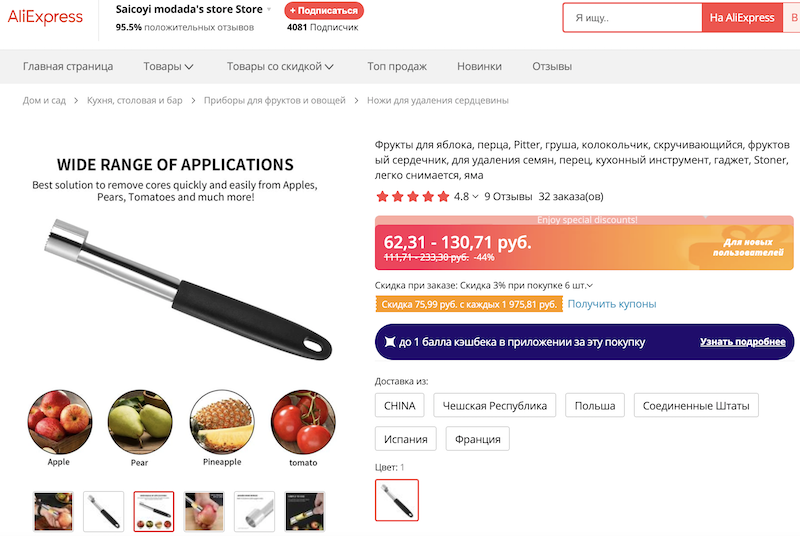Expand Товары со скидкой menu

click(280, 66)
